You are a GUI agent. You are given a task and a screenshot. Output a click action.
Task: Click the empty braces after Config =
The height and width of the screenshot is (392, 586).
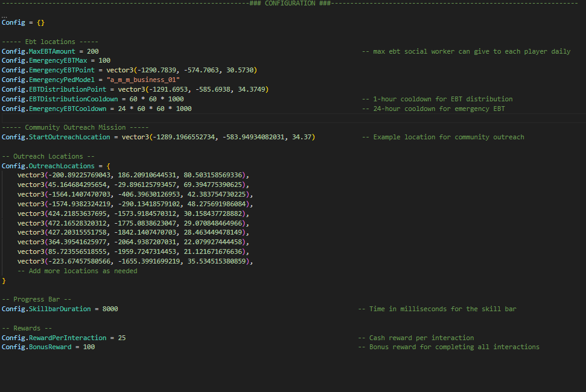[40, 23]
